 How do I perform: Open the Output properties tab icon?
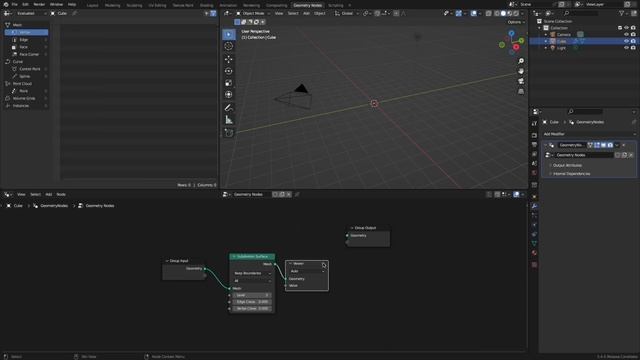(534, 144)
